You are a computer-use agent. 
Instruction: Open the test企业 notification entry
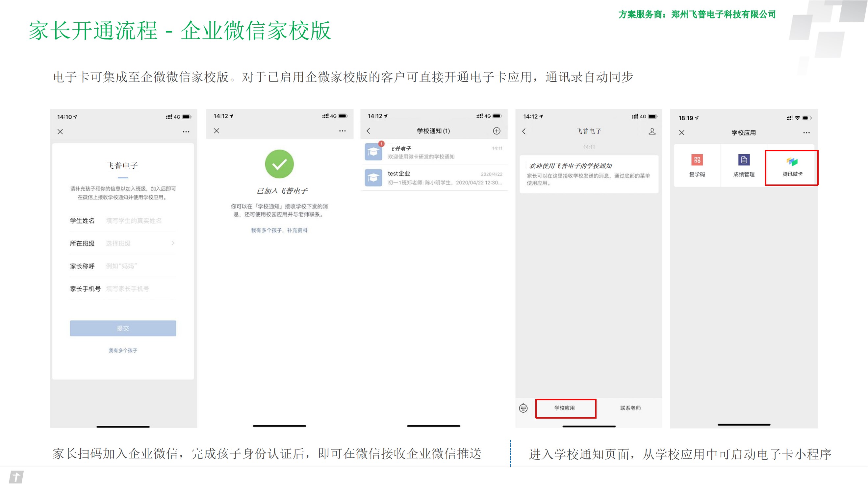(x=434, y=178)
